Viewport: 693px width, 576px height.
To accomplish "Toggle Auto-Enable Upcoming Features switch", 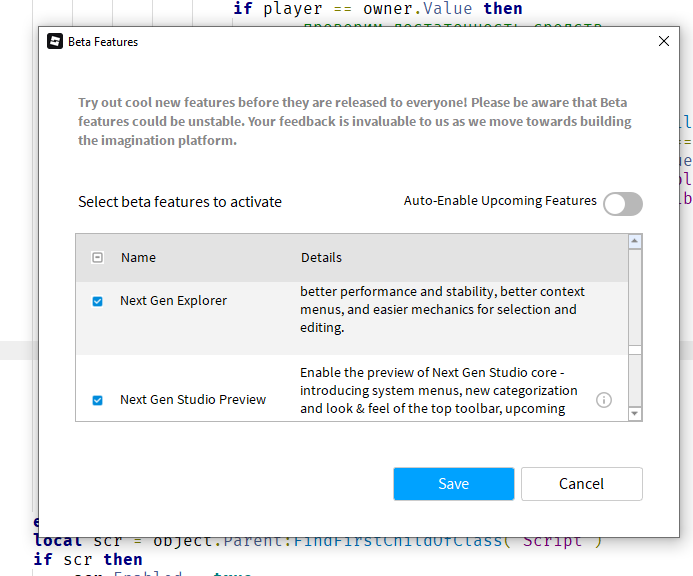I will [623, 204].
